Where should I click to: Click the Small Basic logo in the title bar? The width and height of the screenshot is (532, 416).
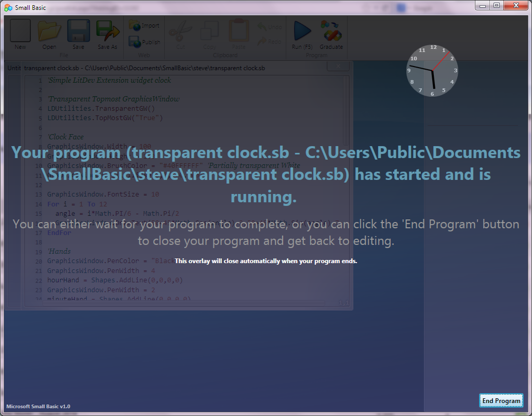[8, 7]
